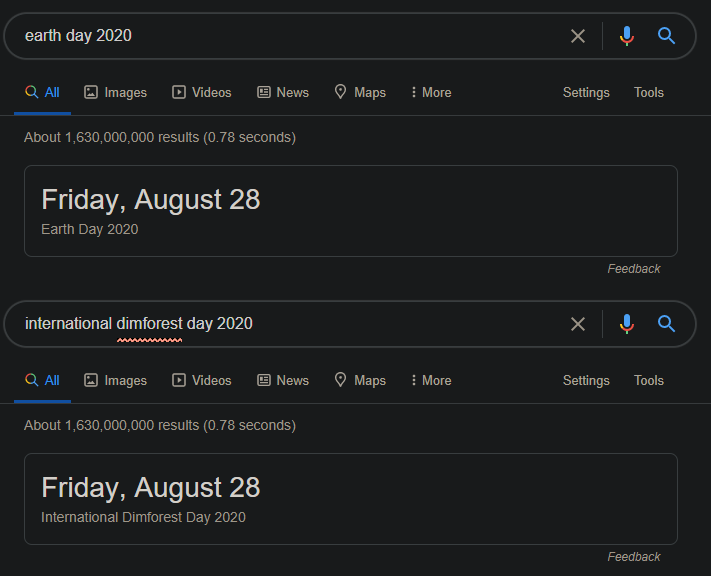711x576 pixels.
Task: Open News tab under dimforest day search
Action: tap(283, 381)
